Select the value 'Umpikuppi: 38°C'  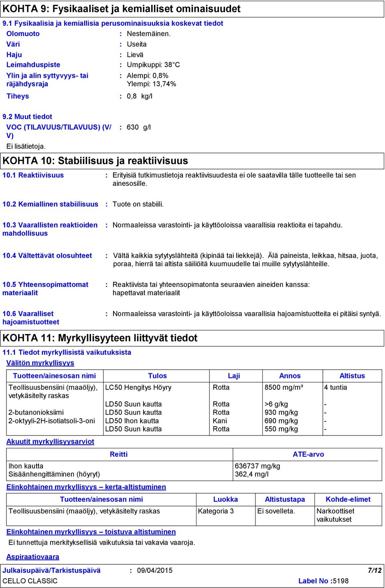(153, 65)
